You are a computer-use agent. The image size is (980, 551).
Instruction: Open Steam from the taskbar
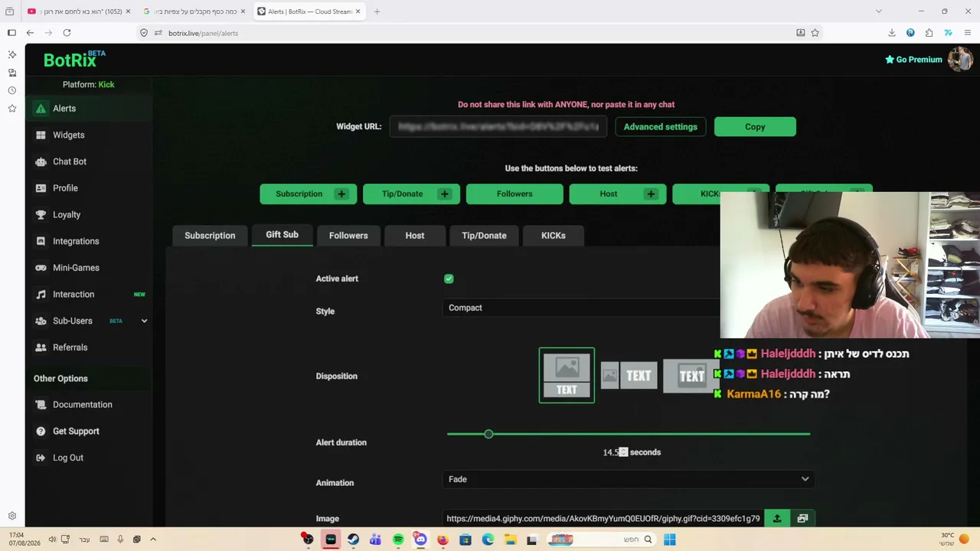(353, 540)
